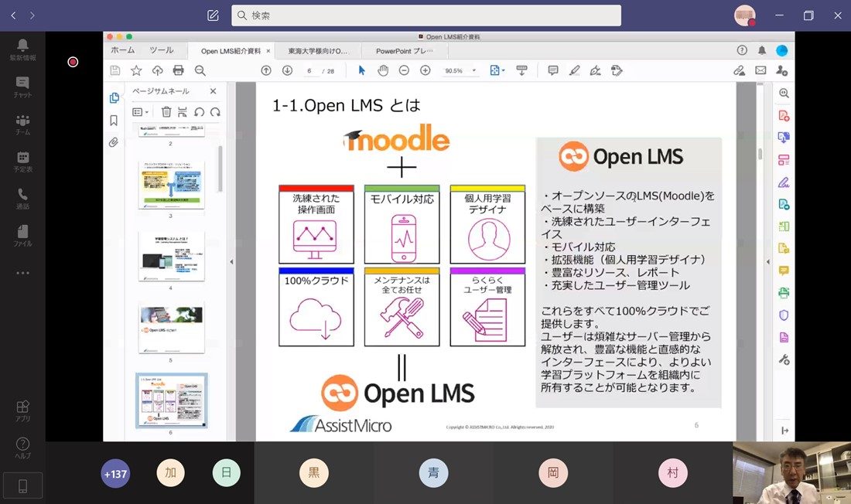This screenshot has width=851, height=504.
Task: Delete page with the trash icon
Action: tap(166, 112)
